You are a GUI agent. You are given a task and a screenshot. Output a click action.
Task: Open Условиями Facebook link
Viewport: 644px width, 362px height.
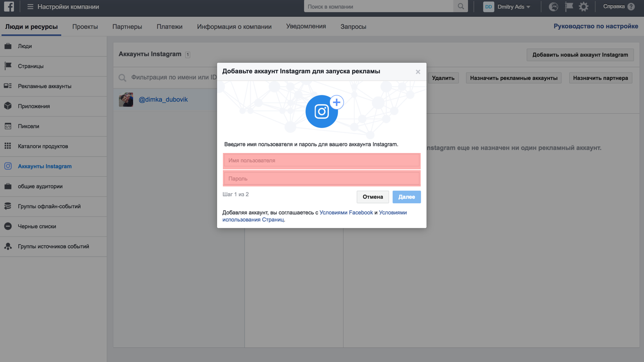[346, 212]
